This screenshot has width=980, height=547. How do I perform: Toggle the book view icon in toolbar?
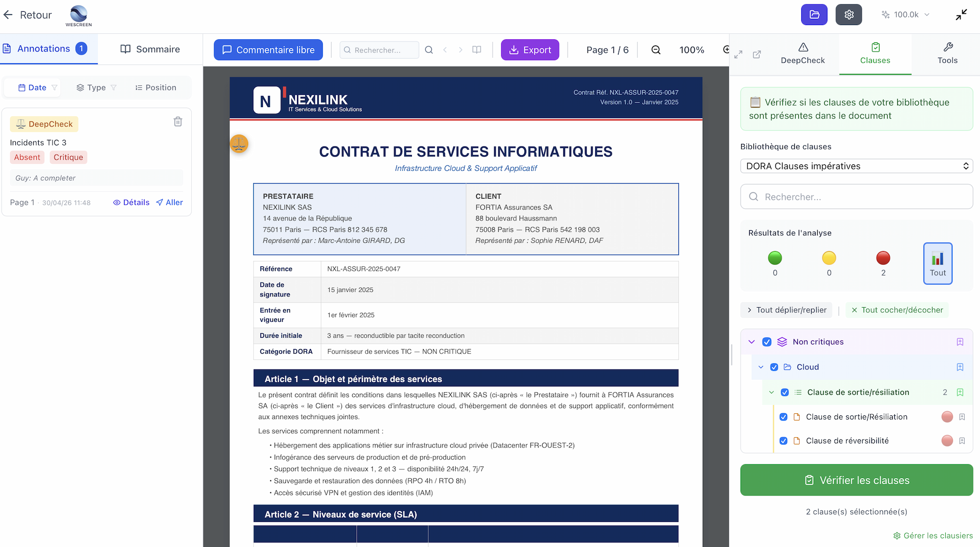(477, 50)
